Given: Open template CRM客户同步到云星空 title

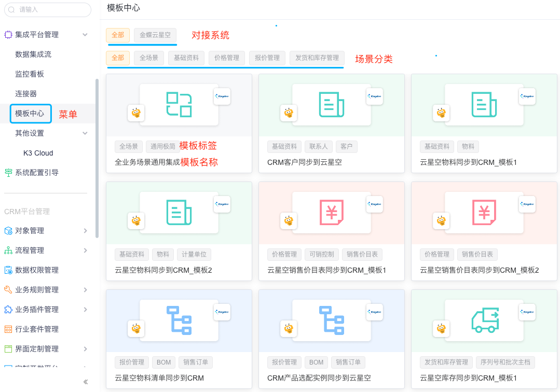Looking at the screenshot, I should 305,162.
